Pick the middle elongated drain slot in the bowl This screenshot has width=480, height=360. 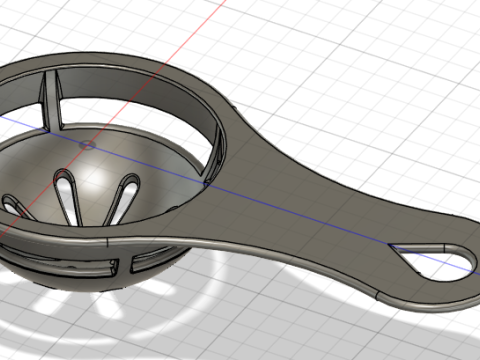(x=68, y=197)
